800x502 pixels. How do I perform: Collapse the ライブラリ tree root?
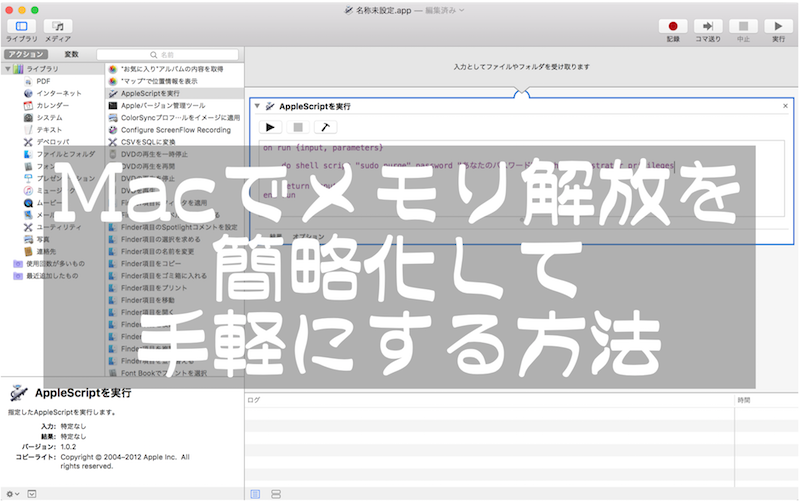(8, 68)
